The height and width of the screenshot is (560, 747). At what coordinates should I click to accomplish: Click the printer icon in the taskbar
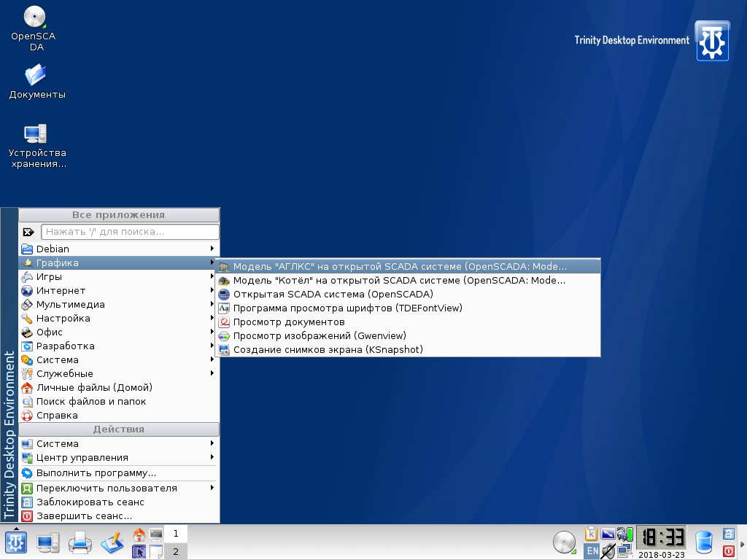click(x=80, y=542)
